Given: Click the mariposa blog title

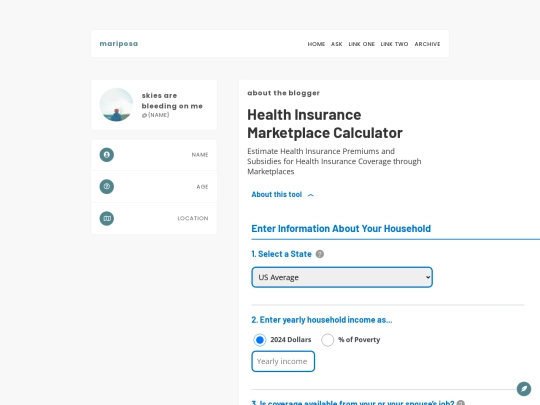Looking at the screenshot, I should [119, 44].
